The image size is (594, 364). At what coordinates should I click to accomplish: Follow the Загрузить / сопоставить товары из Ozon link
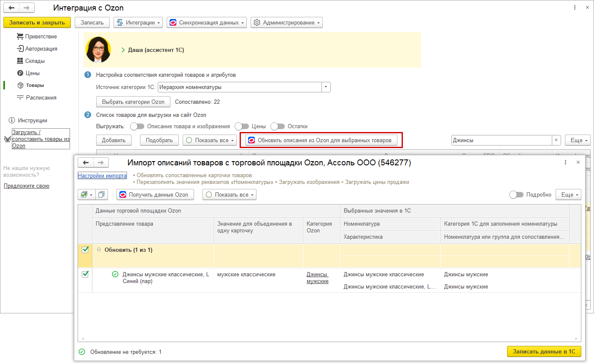pyautogui.click(x=41, y=139)
